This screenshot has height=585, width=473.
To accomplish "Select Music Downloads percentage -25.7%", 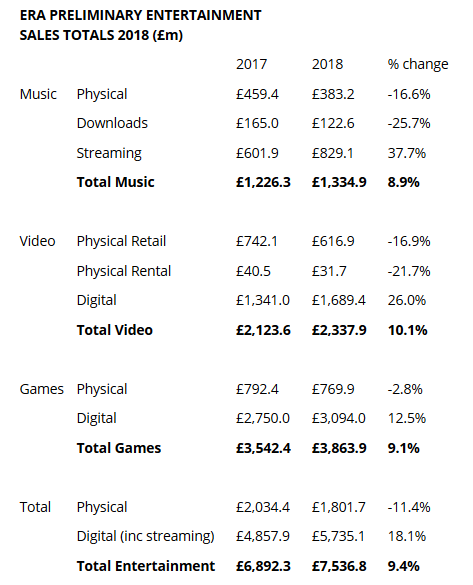I will coord(409,123).
